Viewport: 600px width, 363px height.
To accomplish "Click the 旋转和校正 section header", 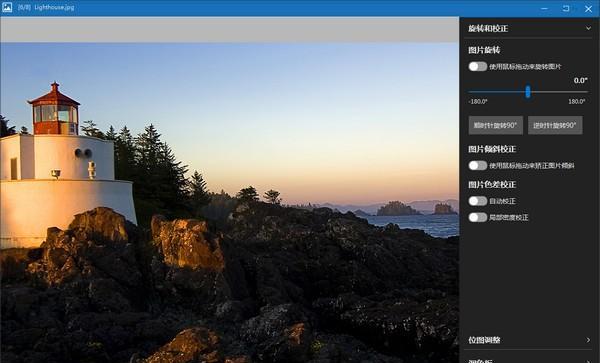I will coord(528,28).
